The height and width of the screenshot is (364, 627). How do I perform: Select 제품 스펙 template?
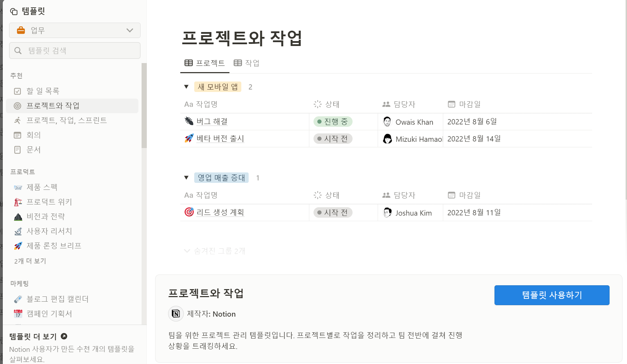coord(72,187)
